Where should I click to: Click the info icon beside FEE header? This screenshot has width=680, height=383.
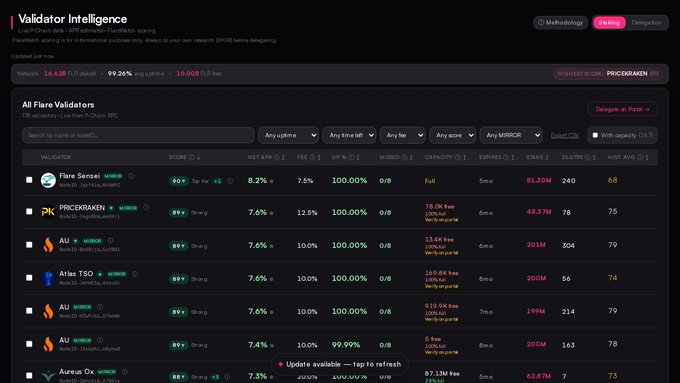tap(312, 157)
